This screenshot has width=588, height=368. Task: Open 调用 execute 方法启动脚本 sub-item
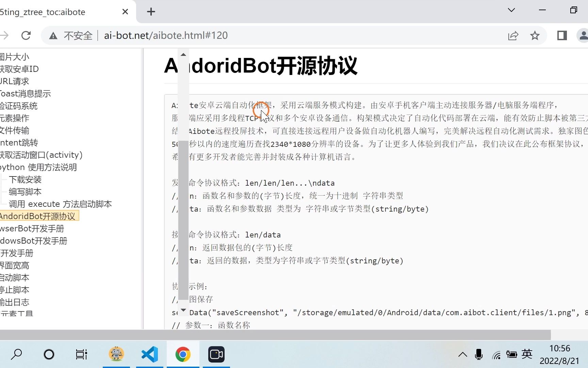coord(60,204)
